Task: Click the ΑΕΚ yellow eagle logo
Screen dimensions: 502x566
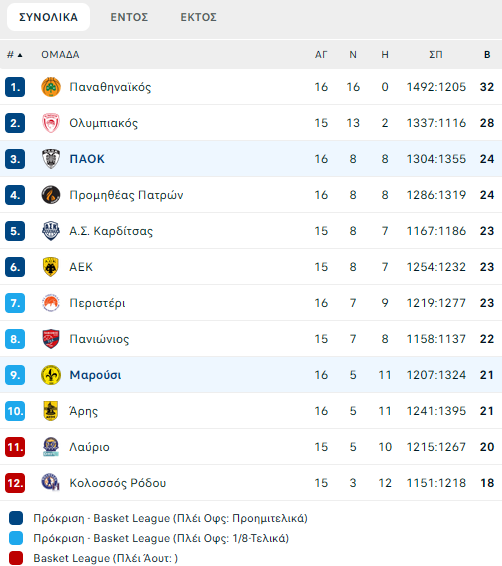Action: tap(51, 267)
